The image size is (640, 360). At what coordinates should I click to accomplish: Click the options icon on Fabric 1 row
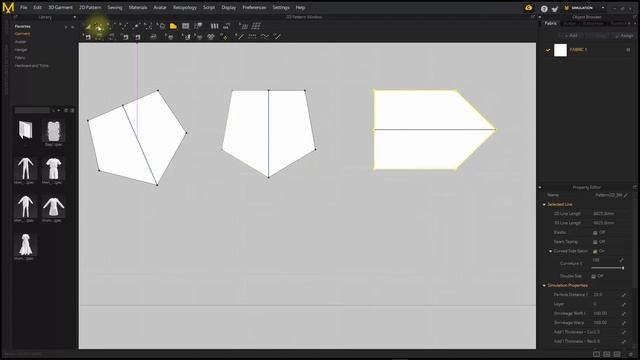tap(628, 50)
